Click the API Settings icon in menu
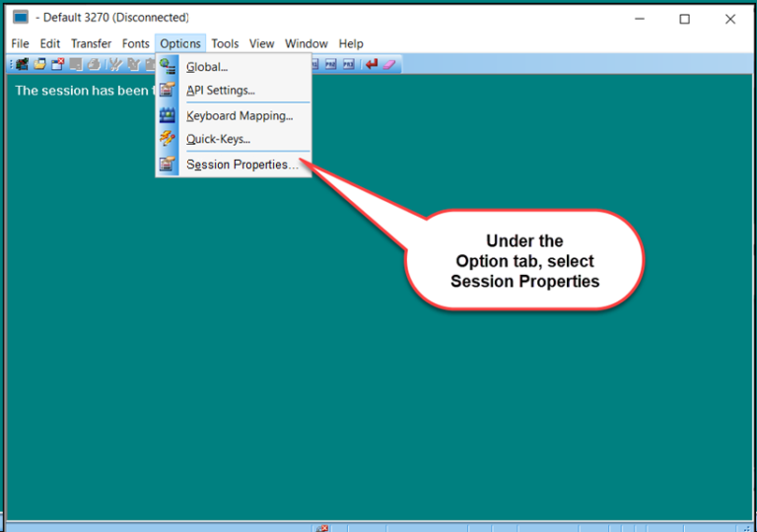 tap(167, 91)
